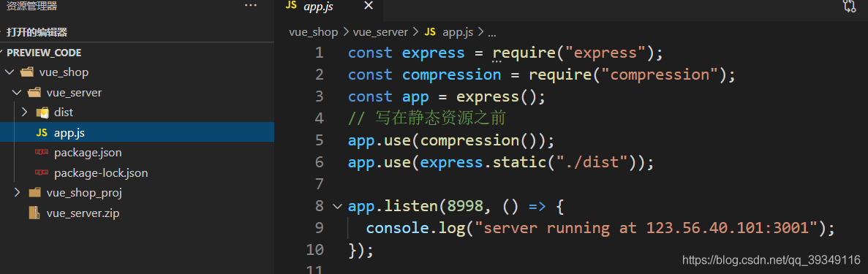Click app.js in the breadcrumb path
Viewport: 868px width, 274px height.
point(458,32)
